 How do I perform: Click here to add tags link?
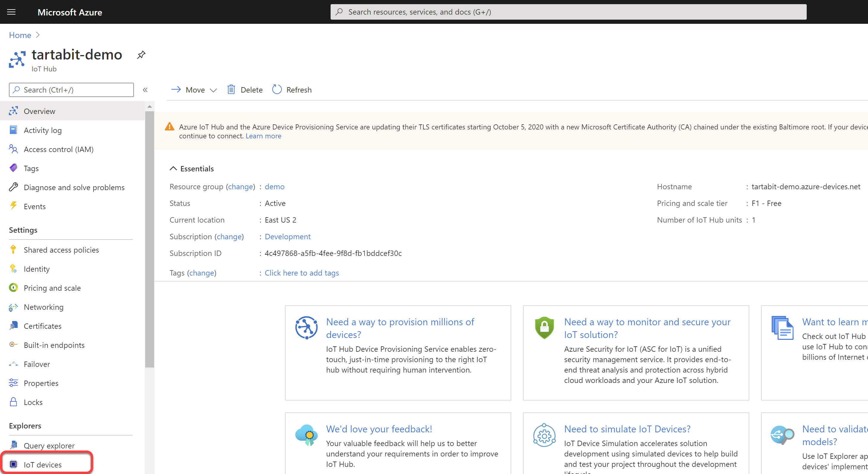[x=301, y=273]
